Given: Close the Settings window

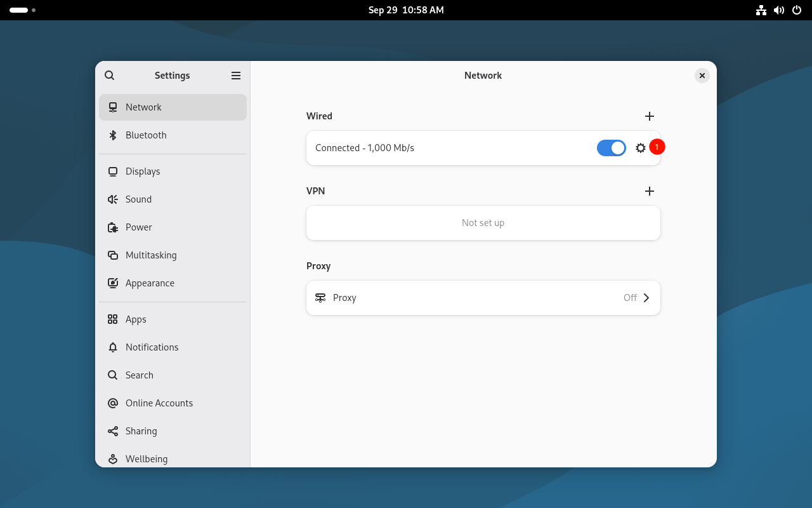Looking at the screenshot, I should [x=702, y=76].
